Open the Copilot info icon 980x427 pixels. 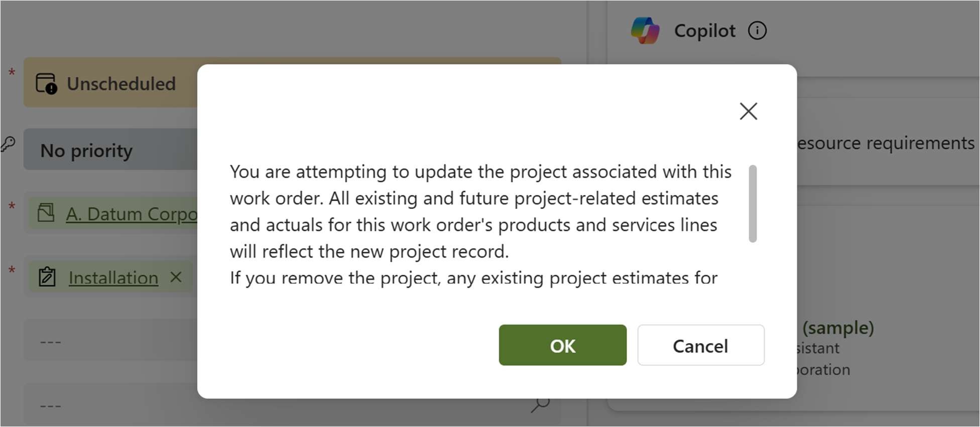pyautogui.click(x=757, y=31)
